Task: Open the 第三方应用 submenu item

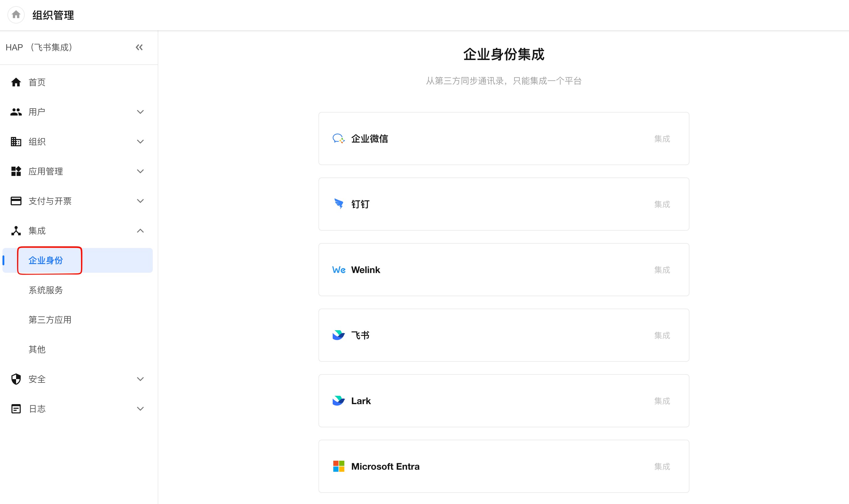Action: pos(50,320)
